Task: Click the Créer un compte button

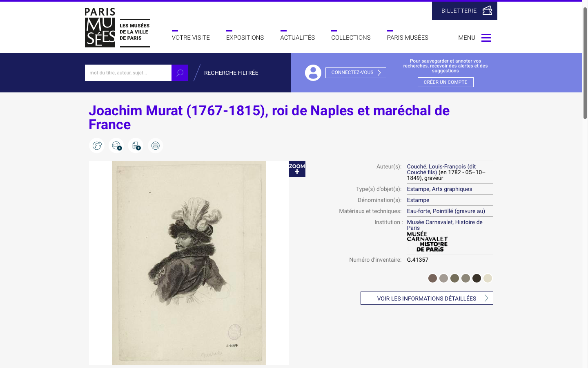Action: (445, 82)
